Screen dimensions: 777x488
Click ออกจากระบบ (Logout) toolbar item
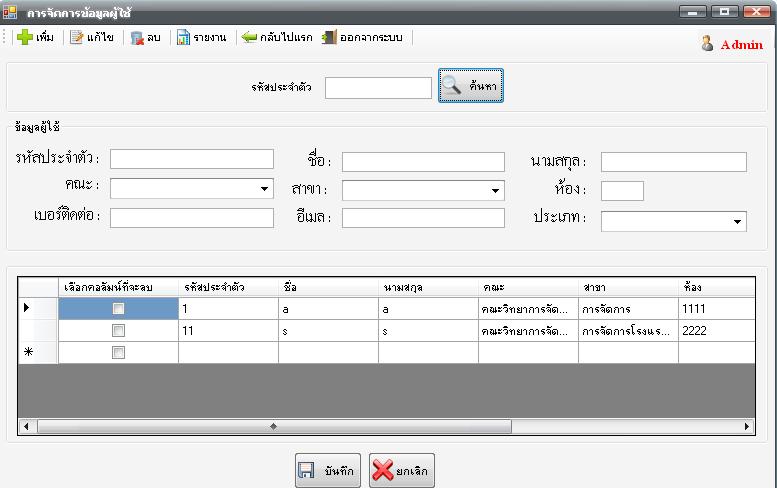(362, 37)
